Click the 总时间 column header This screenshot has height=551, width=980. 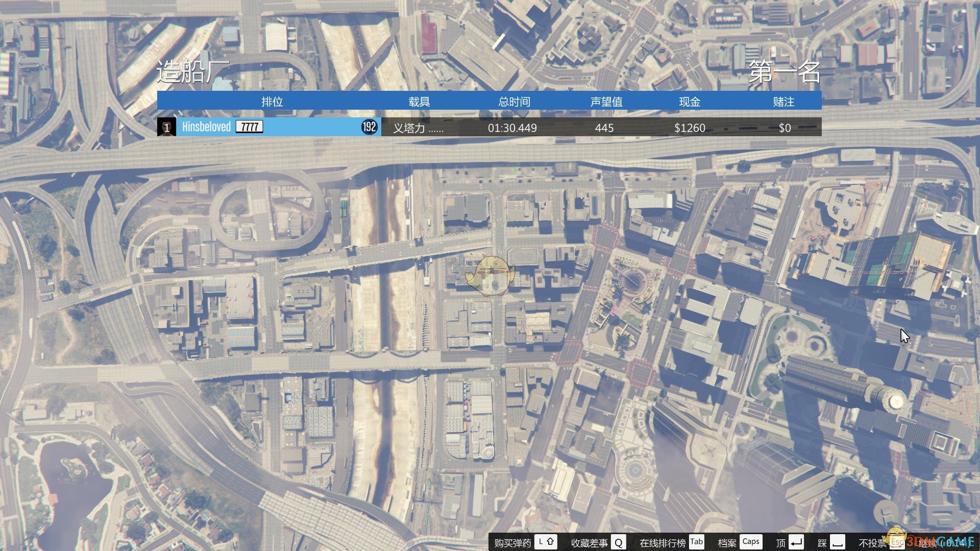click(x=514, y=102)
